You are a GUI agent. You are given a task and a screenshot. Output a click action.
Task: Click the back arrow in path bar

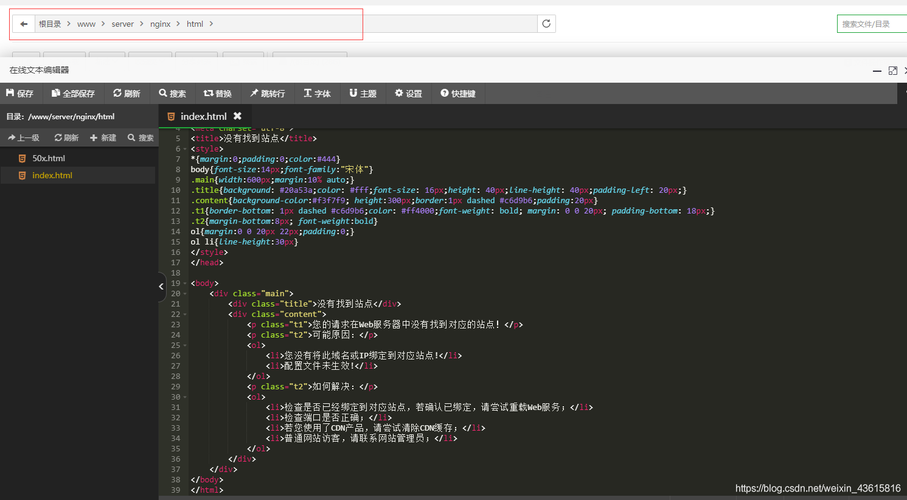pos(24,24)
